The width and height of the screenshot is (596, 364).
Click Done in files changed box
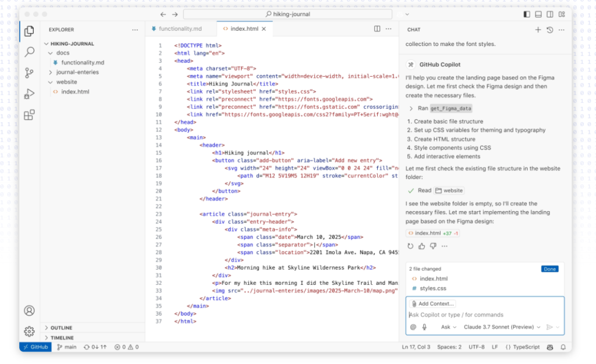(x=549, y=269)
